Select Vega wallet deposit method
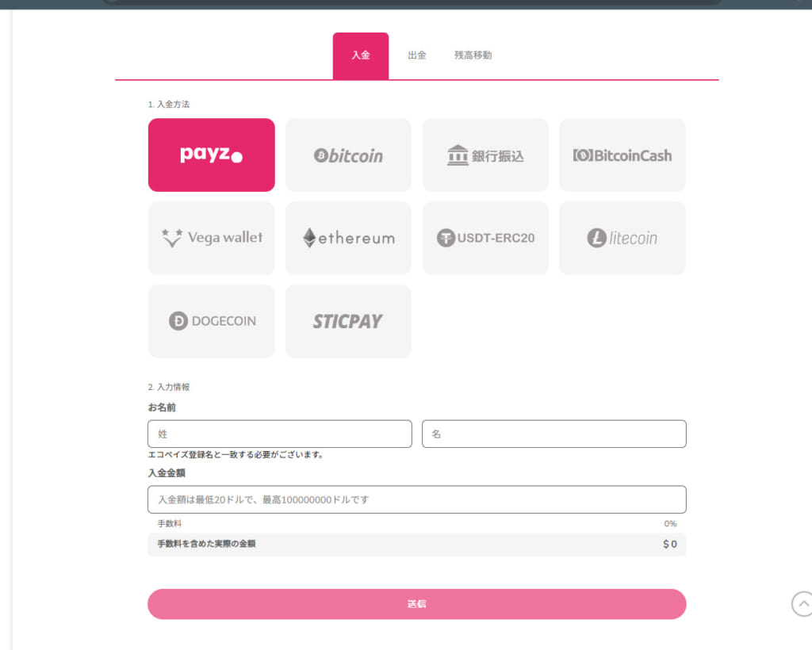Screen dimensions: 812x650 click(x=211, y=238)
